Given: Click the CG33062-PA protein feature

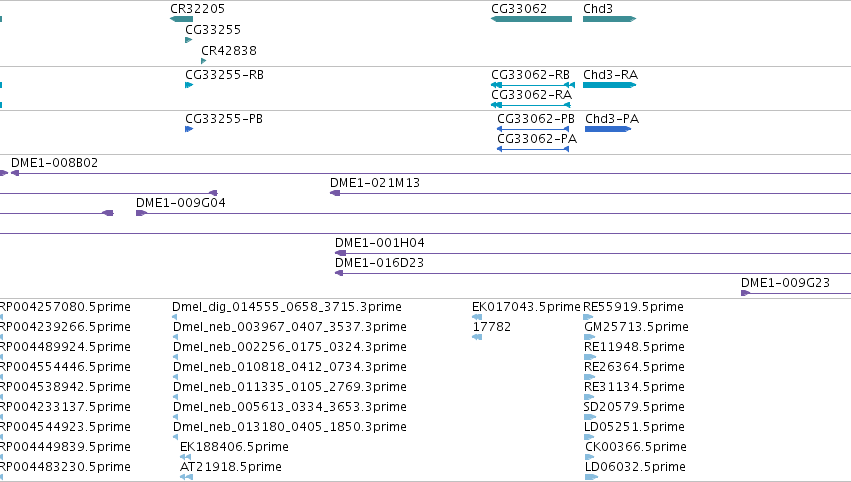Looking at the screenshot, I should (533, 149).
